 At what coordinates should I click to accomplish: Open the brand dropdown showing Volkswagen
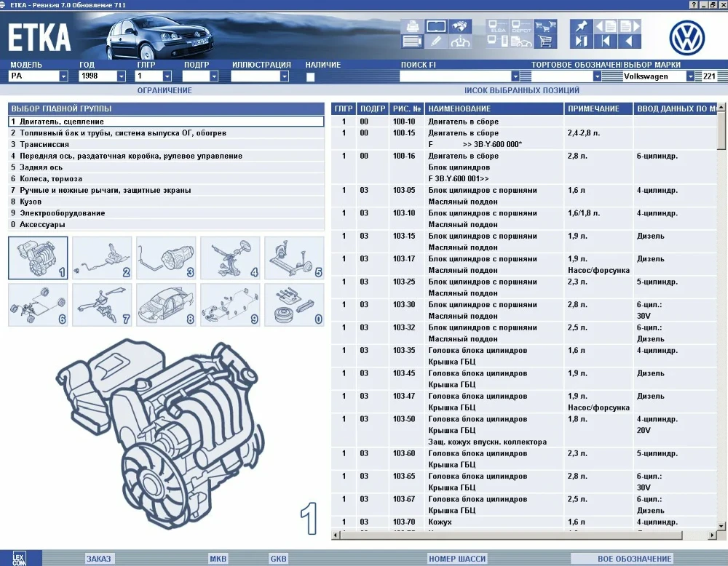[x=690, y=76]
